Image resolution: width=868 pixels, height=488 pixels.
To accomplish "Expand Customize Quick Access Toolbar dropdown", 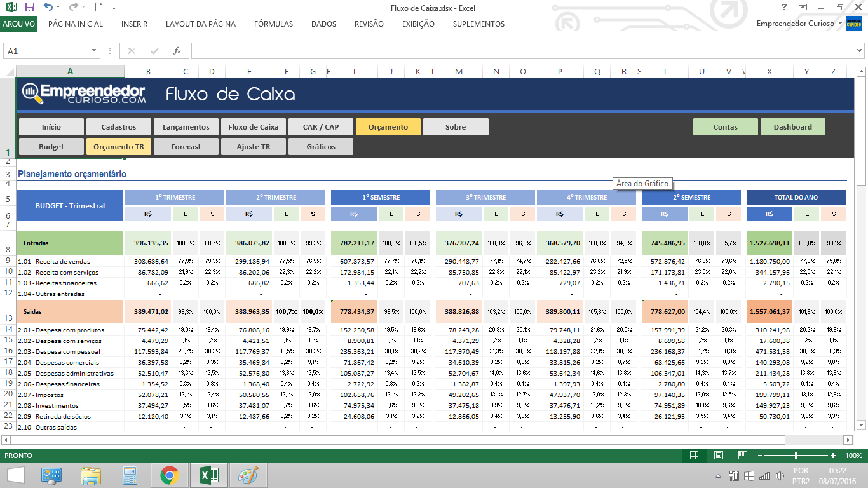I will coord(114,8).
